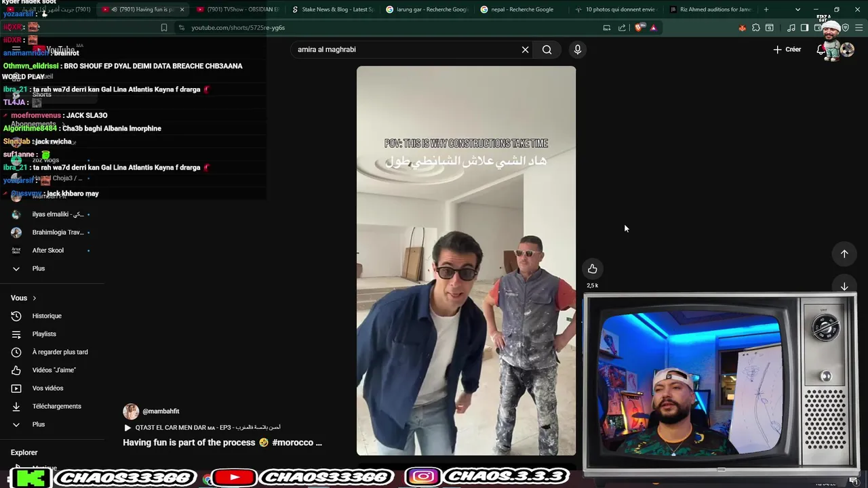Click the #morocco hashtag
Viewport: 868px width, 488px height.
(x=292, y=443)
